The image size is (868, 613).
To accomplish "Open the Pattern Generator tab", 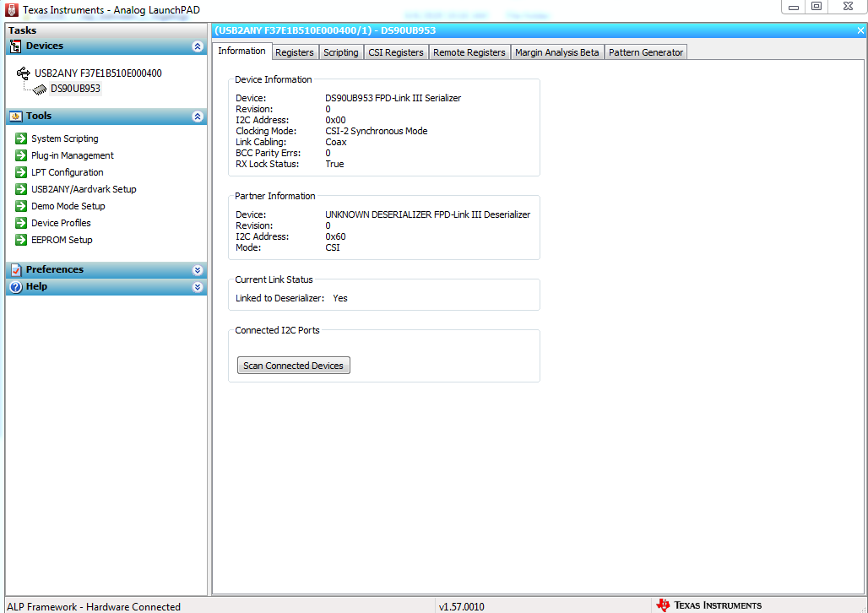I will [x=646, y=52].
